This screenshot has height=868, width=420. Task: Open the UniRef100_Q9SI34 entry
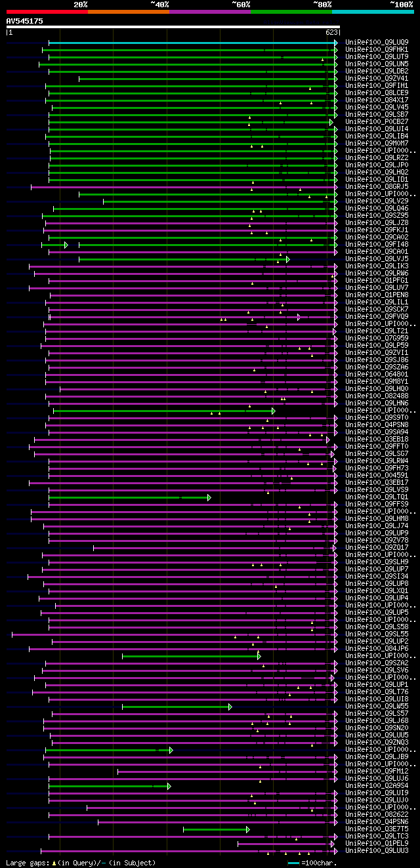[x=377, y=577]
